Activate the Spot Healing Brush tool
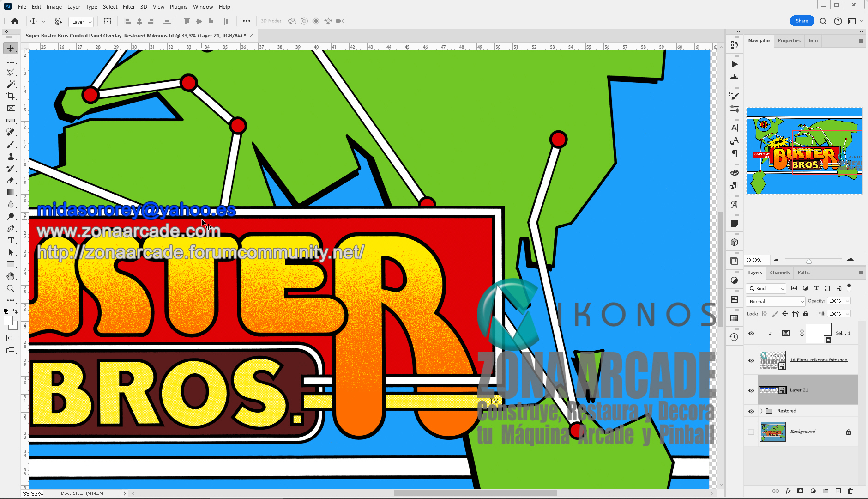 11,132
